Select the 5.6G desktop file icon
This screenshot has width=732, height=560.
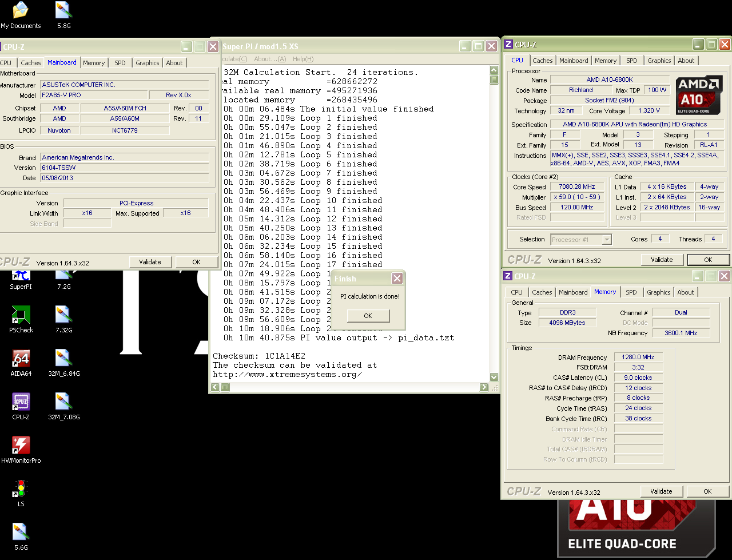pos(21,537)
